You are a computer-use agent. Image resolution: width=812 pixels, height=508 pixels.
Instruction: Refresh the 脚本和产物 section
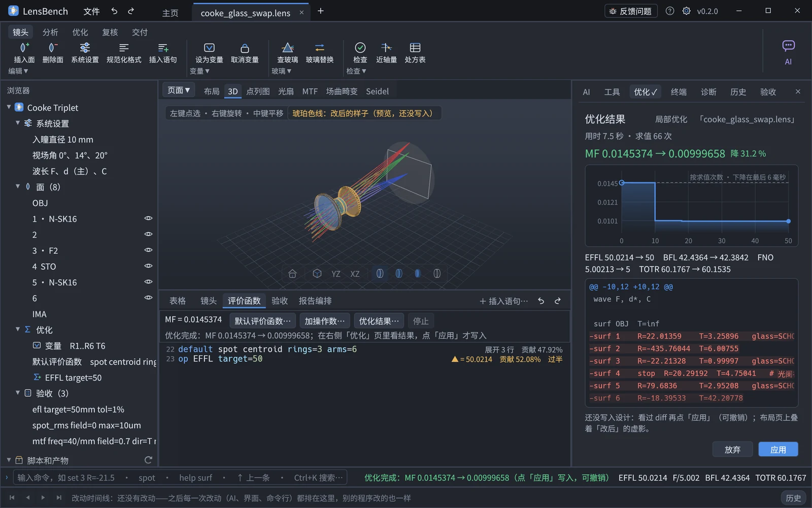tap(148, 460)
